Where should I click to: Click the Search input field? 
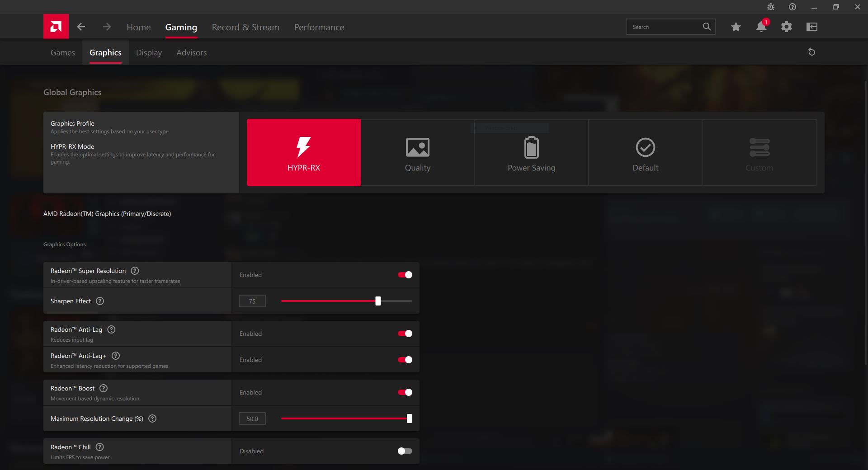(x=665, y=27)
